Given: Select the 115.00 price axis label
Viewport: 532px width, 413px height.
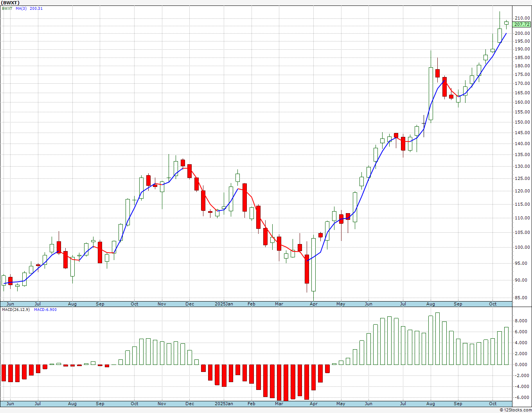Looking at the screenshot, I should click(x=522, y=204).
